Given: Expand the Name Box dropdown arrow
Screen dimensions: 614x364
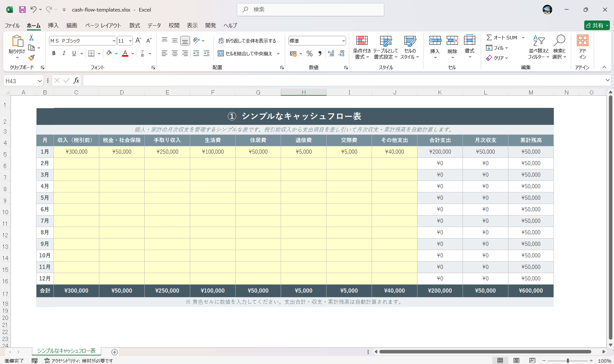Looking at the screenshot, I should click(40, 81).
